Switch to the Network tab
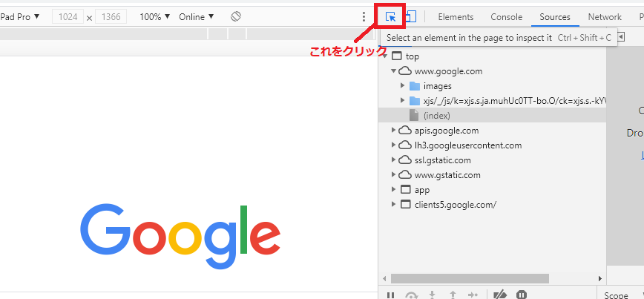This screenshot has height=299, width=644. 605,17
